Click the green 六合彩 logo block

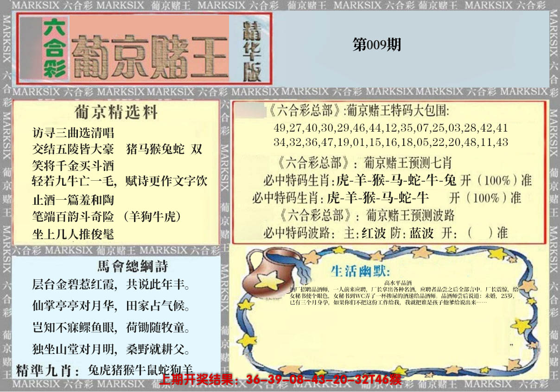[54, 48]
